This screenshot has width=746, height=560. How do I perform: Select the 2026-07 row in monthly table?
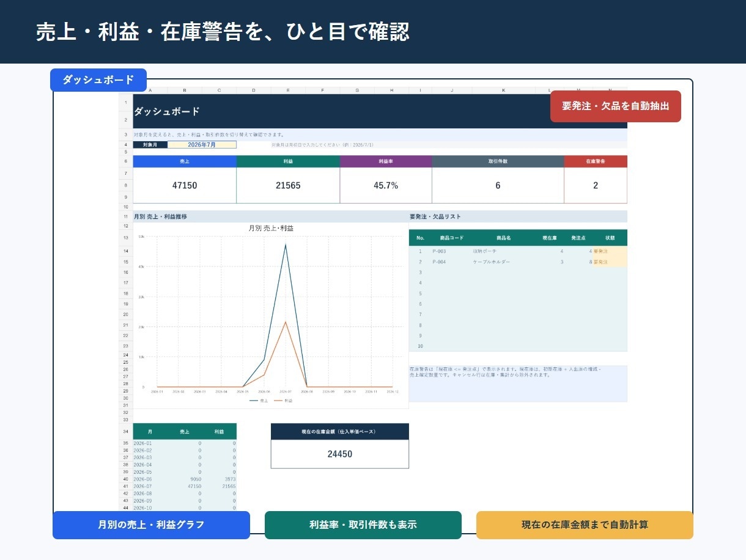pyautogui.click(x=185, y=487)
